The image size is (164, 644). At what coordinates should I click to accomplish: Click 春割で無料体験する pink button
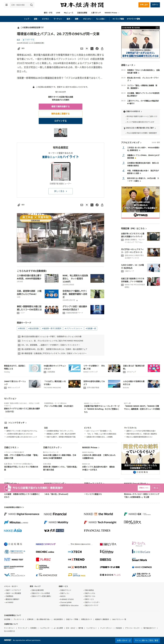click(x=60, y=107)
